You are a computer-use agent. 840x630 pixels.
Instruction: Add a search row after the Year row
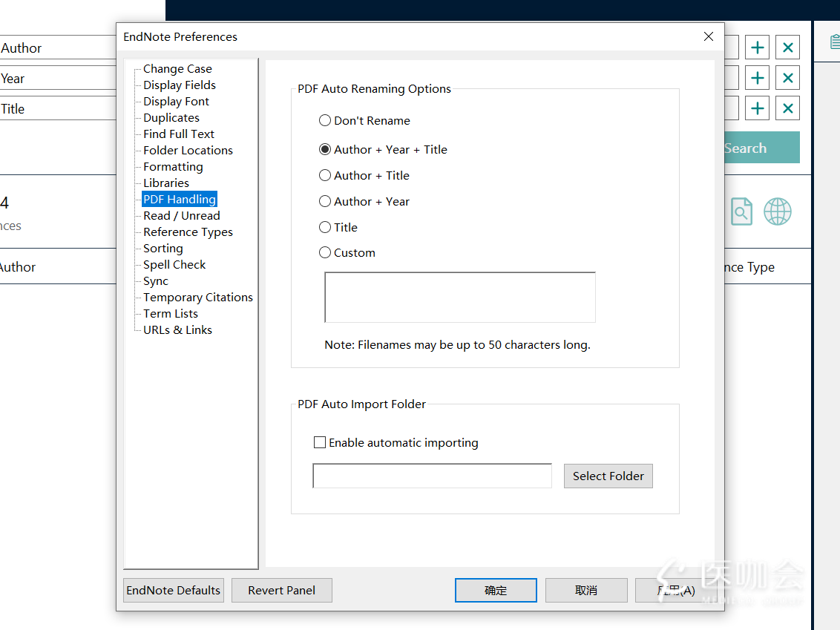tap(757, 78)
